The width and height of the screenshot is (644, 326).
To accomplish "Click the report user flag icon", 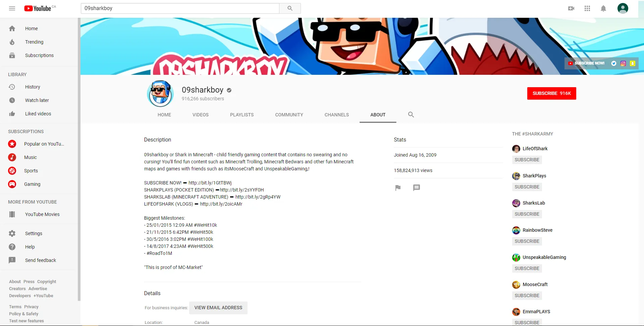I will (x=398, y=188).
